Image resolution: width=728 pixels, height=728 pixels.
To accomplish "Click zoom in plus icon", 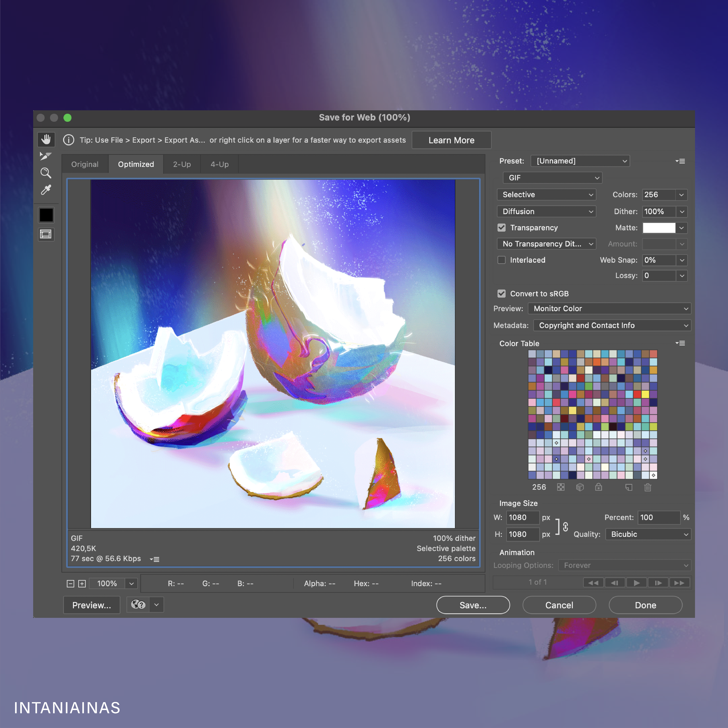I will 82,584.
